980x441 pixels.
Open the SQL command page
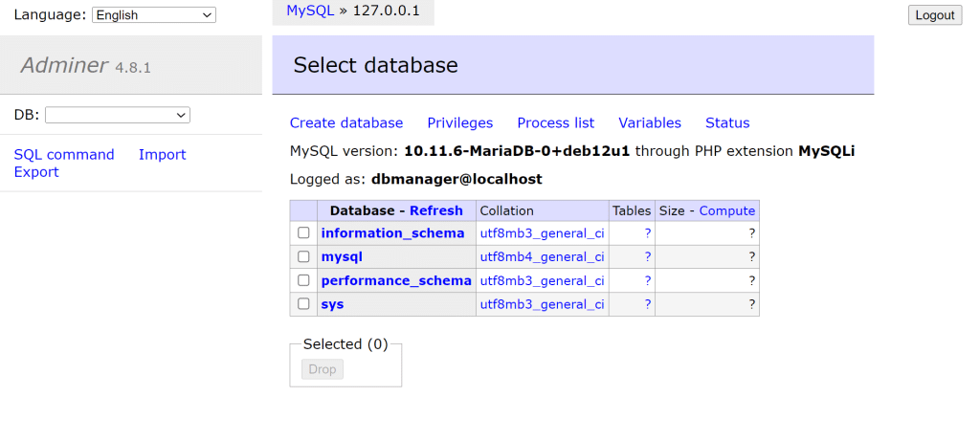click(64, 155)
